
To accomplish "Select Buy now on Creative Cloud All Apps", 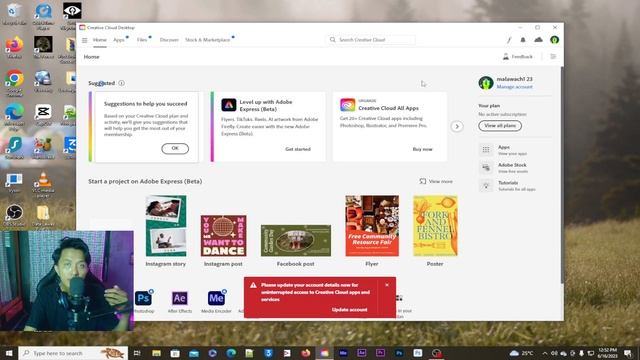I will pos(422,149).
